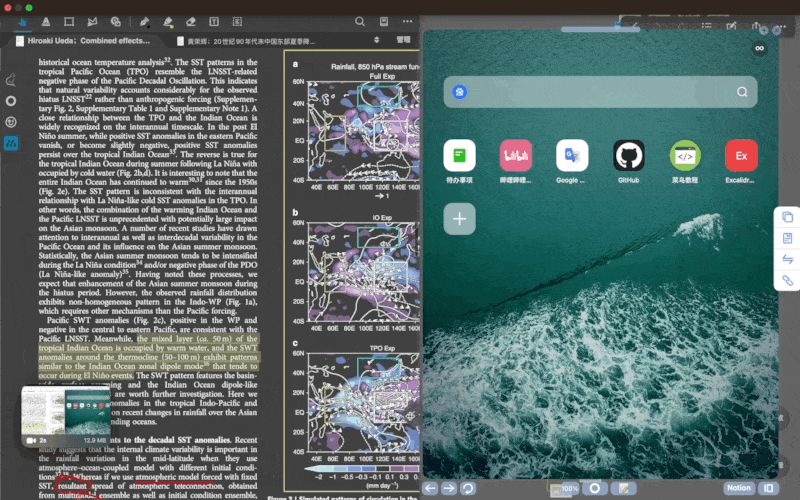
Task: Select the eraser tool
Action: pos(191,21)
